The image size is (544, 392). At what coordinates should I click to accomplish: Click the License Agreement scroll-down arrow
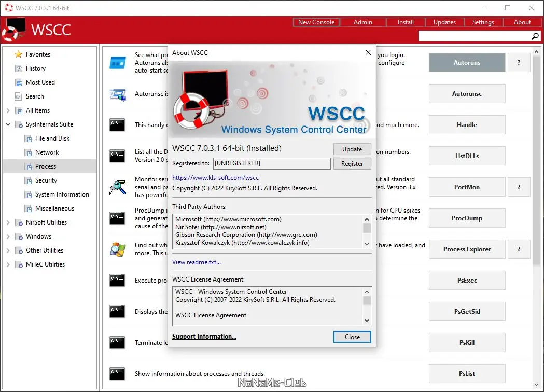pyautogui.click(x=367, y=321)
